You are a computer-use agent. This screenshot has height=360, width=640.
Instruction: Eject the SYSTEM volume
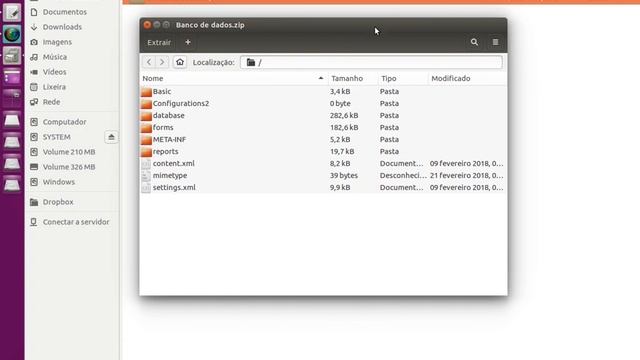pos(111,137)
